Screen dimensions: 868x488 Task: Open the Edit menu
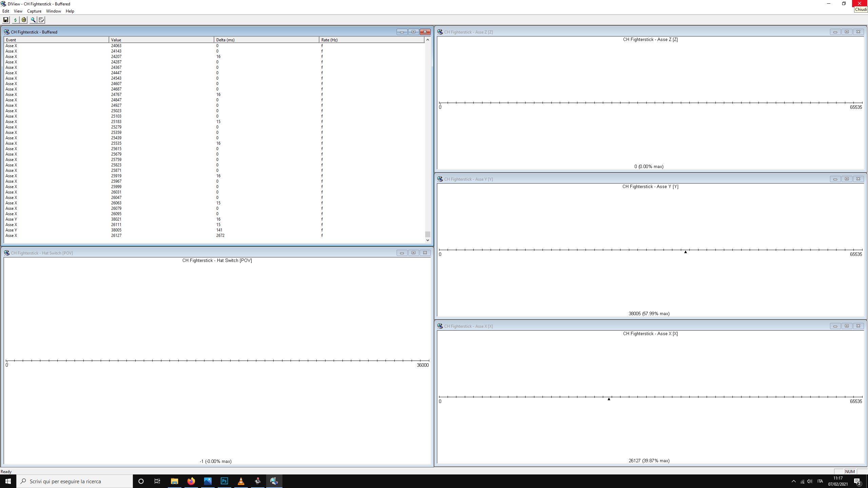(x=6, y=11)
